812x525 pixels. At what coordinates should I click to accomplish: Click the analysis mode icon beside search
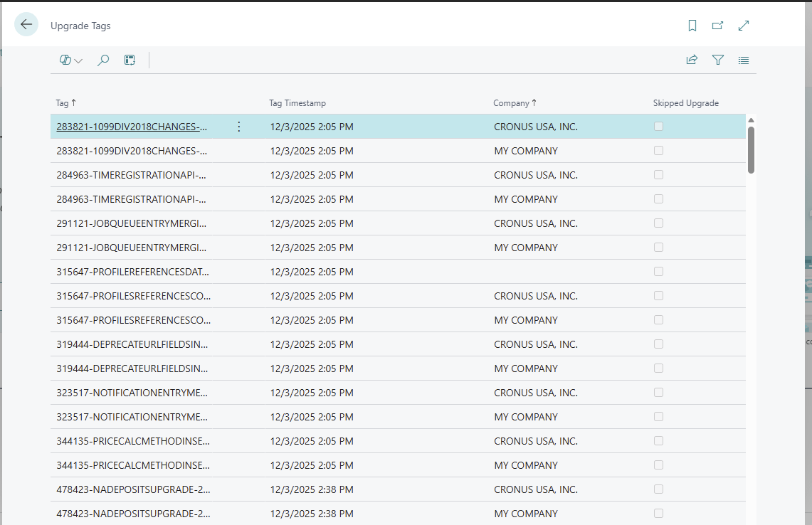coord(130,60)
